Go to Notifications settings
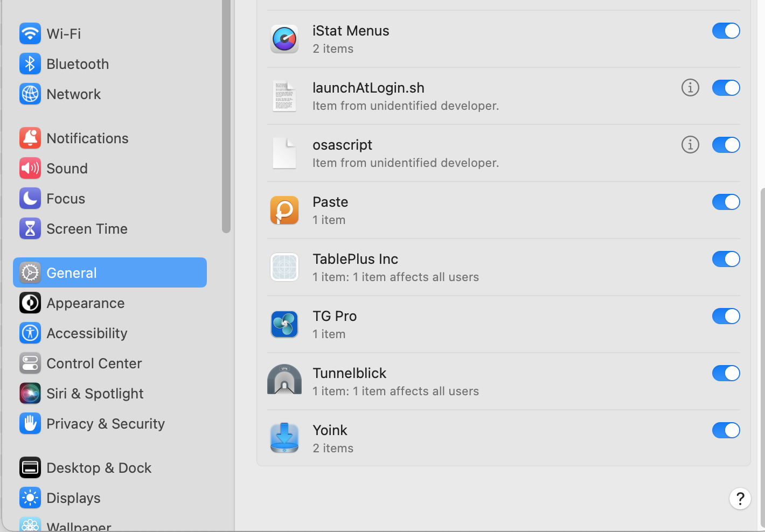 pyautogui.click(x=110, y=138)
